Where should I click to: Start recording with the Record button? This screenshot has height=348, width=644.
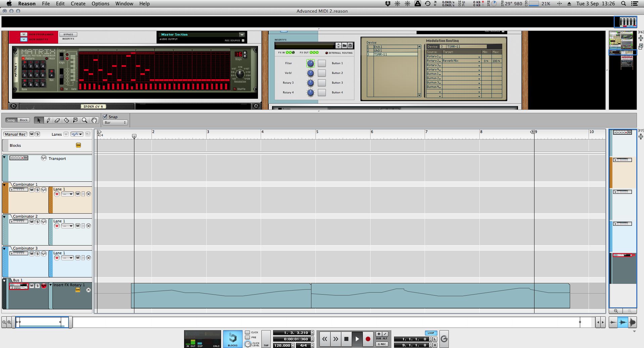368,339
